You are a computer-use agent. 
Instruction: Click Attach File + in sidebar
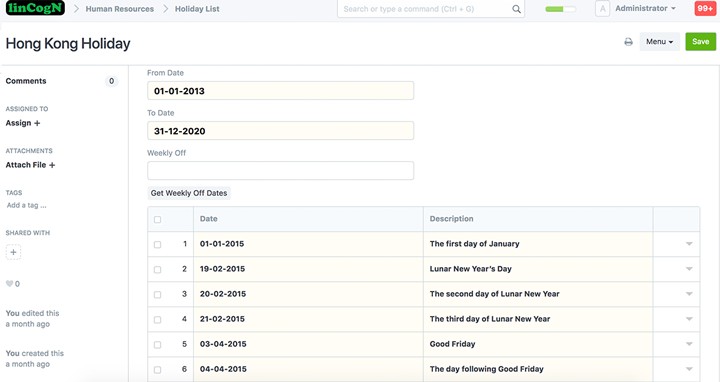coord(30,165)
